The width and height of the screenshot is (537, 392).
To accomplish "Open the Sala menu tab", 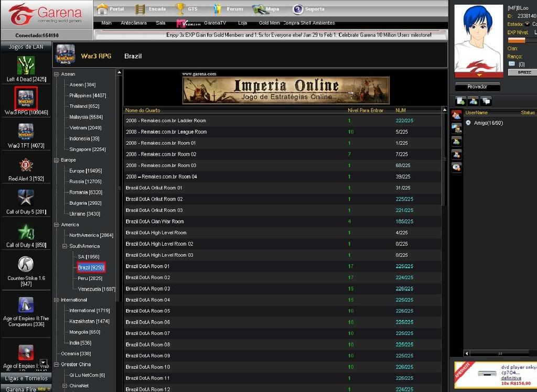I will pos(160,23).
